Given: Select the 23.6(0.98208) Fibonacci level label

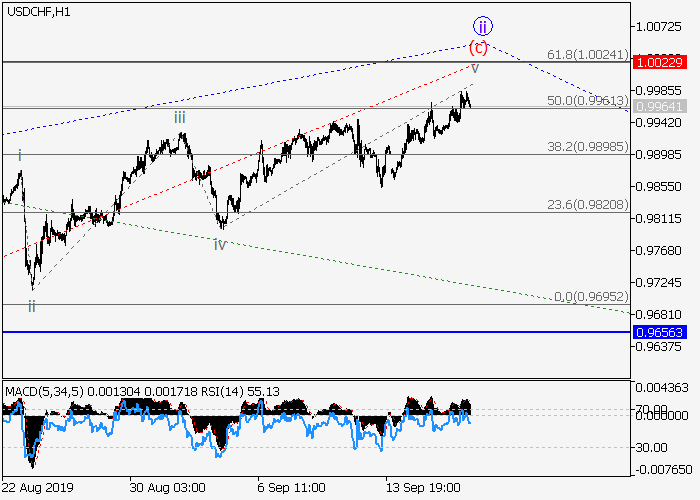Looking at the screenshot, I should coord(586,204).
